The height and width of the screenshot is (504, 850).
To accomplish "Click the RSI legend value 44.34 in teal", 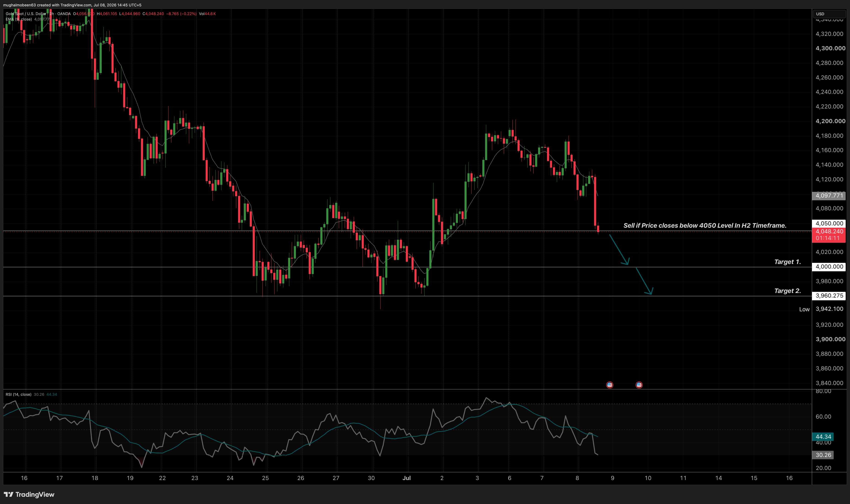I will (x=52, y=394).
